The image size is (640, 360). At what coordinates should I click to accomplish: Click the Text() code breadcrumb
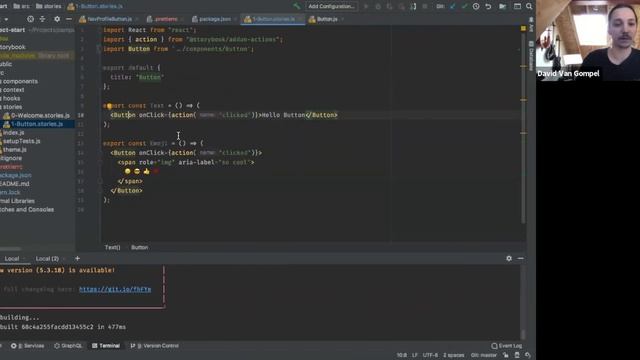pyautogui.click(x=112, y=247)
